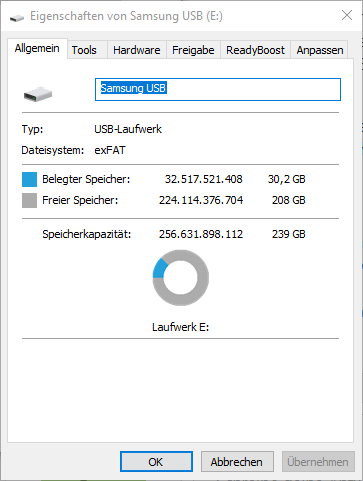The image size is (363, 481).
Task: Click the OK button
Action: tap(156, 462)
